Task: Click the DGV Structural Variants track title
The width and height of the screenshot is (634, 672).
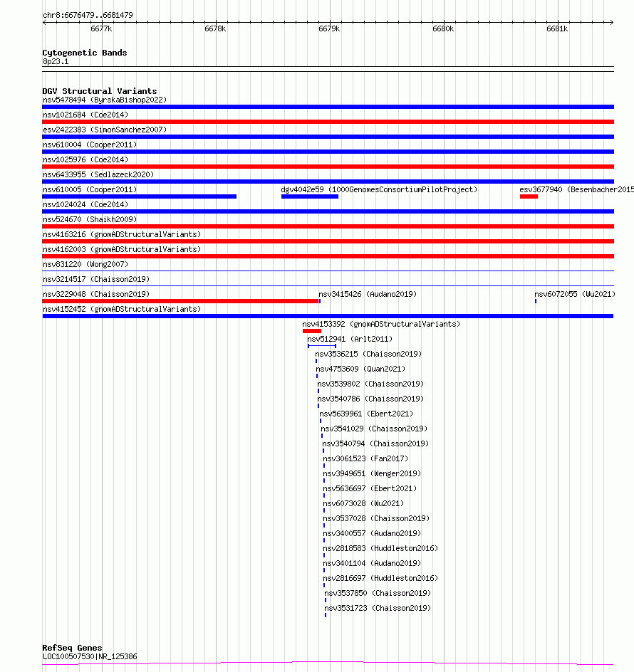Action: [x=100, y=91]
